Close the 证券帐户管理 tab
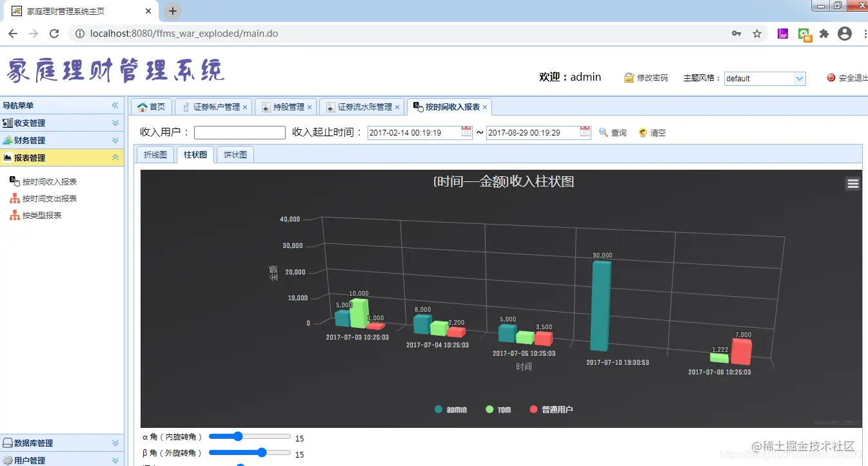The width and height of the screenshot is (868, 466). click(x=245, y=107)
